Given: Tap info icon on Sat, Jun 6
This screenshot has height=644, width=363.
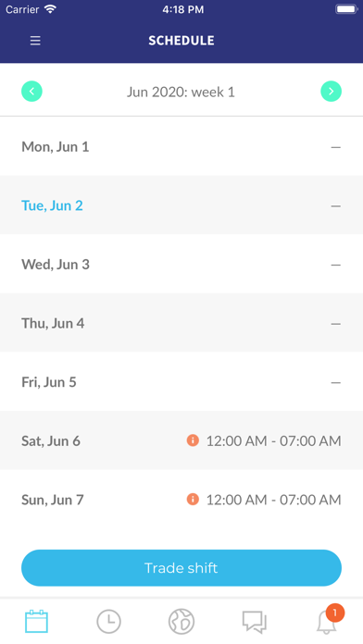Looking at the screenshot, I should tap(193, 440).
